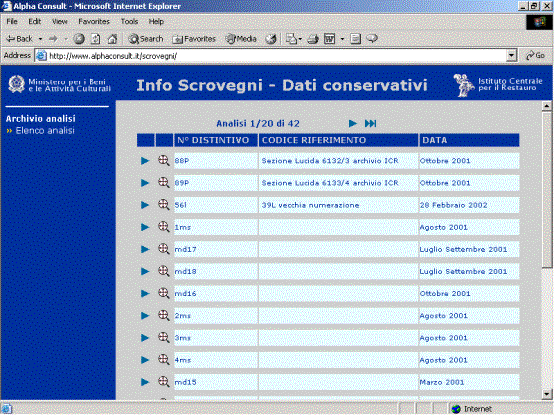Open the Tools menu
The width and height of the screenshot is (554, 415).
click(x=129, y=22)
